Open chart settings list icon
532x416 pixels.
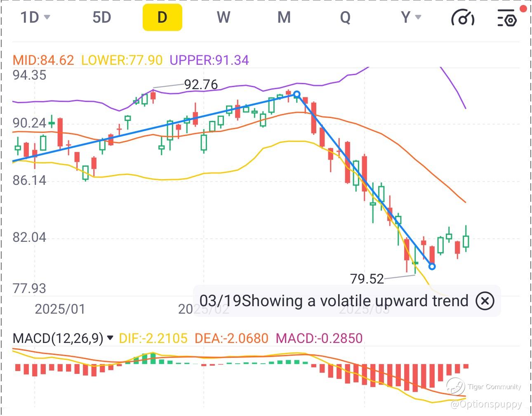[507, 18]
